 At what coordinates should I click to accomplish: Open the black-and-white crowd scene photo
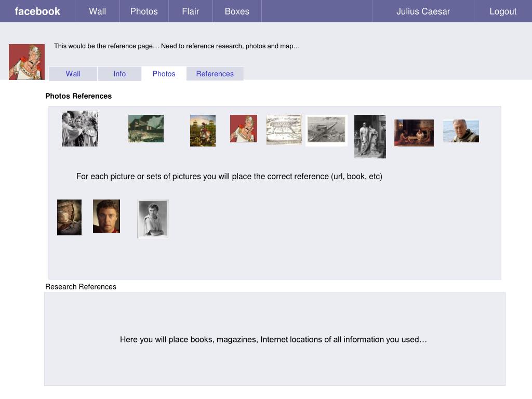pyautogui.click(x=80, y=129)
